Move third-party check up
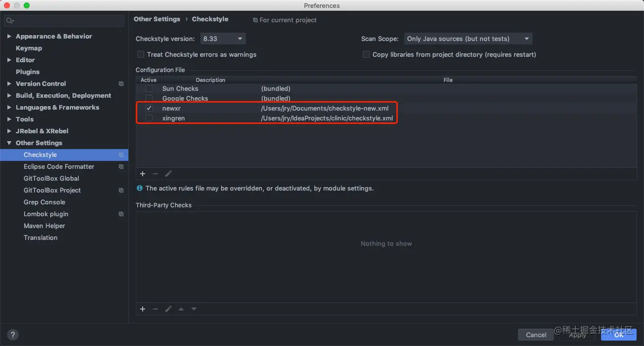The height and width of the screenshot is (346, 644). point(181,309)
